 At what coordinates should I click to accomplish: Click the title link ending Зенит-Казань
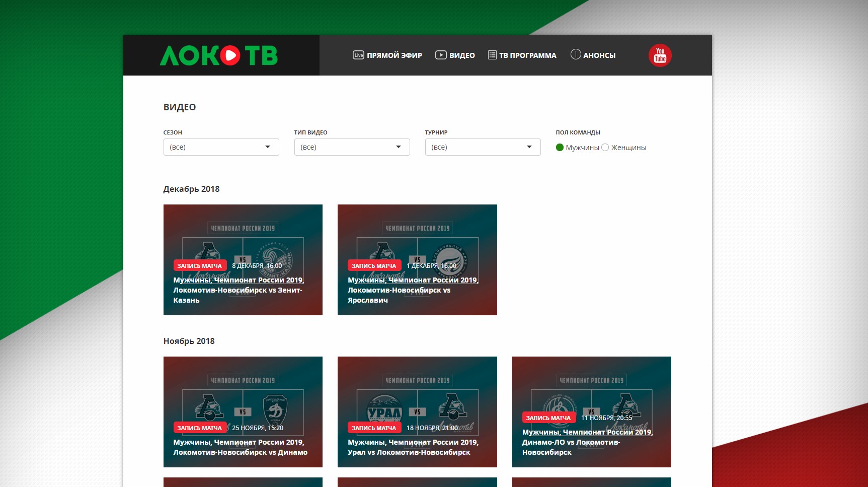pyautogui.click(x=239, y=290)
